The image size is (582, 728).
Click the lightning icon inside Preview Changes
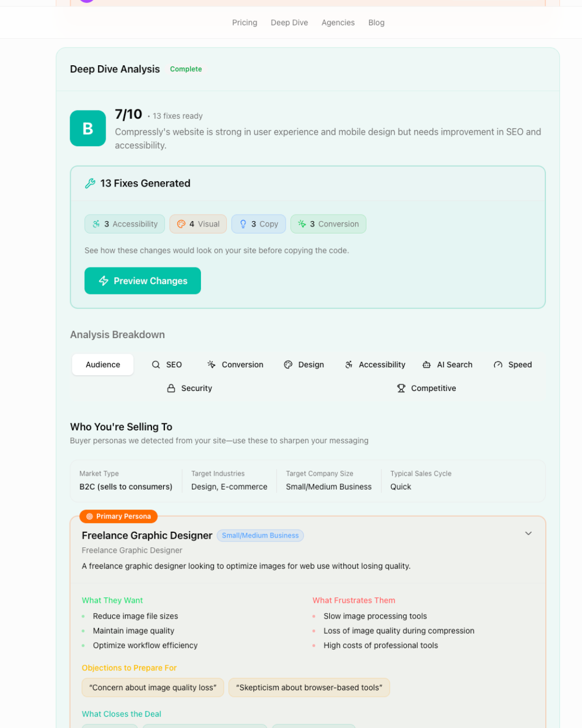click(103, 280)
